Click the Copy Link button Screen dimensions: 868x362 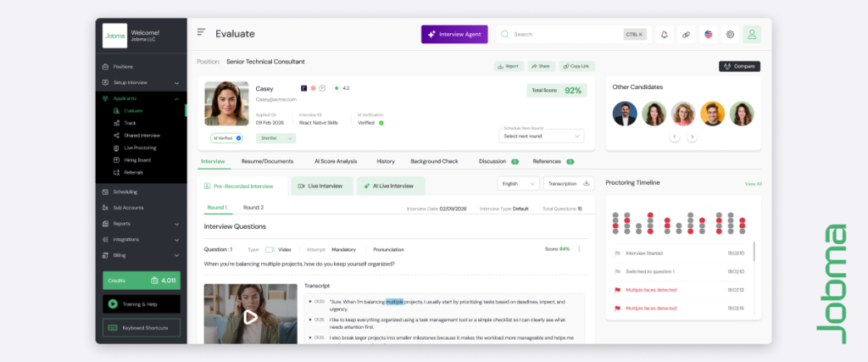tap(576, 66)
